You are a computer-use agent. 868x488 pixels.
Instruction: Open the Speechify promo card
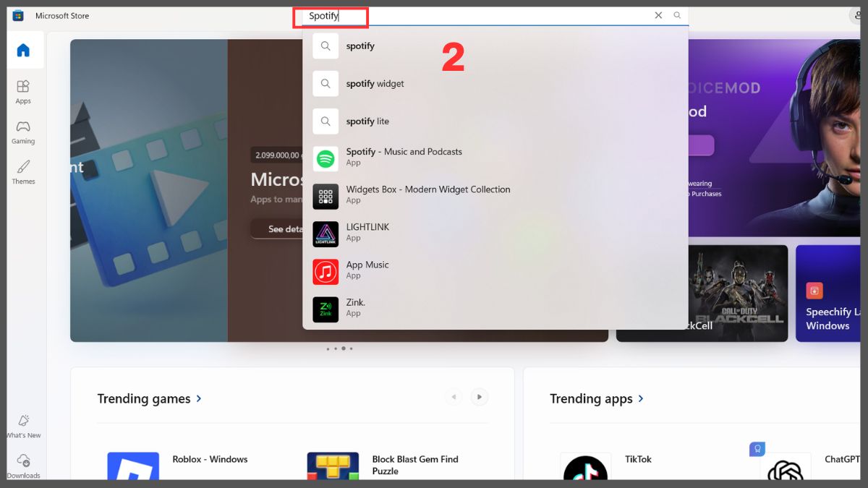tap(828, 293)
